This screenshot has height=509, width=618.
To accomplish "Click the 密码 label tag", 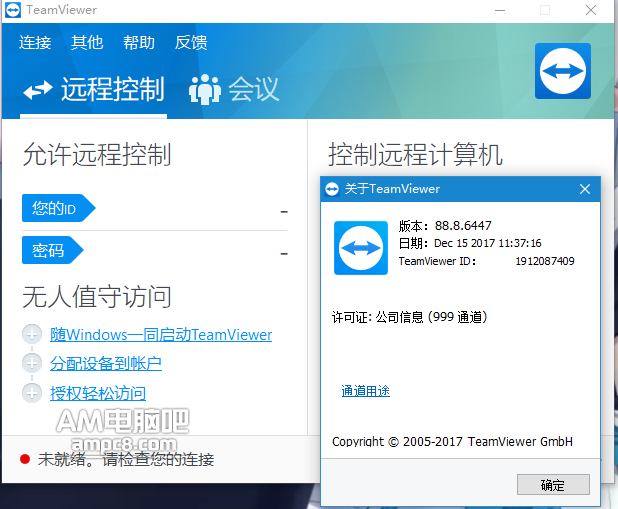I will pos(52,250).
